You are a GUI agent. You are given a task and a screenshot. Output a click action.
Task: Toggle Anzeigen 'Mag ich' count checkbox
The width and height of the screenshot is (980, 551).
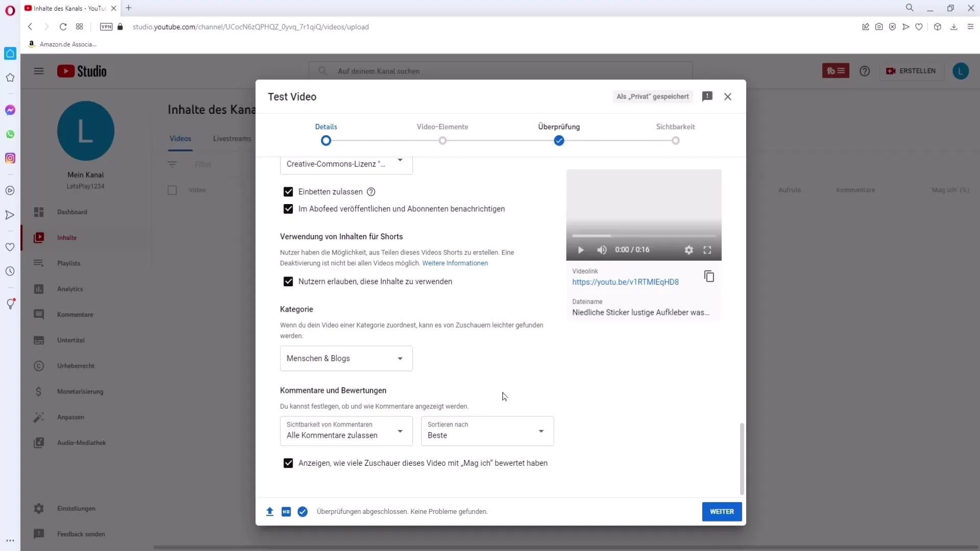point(288,463)
